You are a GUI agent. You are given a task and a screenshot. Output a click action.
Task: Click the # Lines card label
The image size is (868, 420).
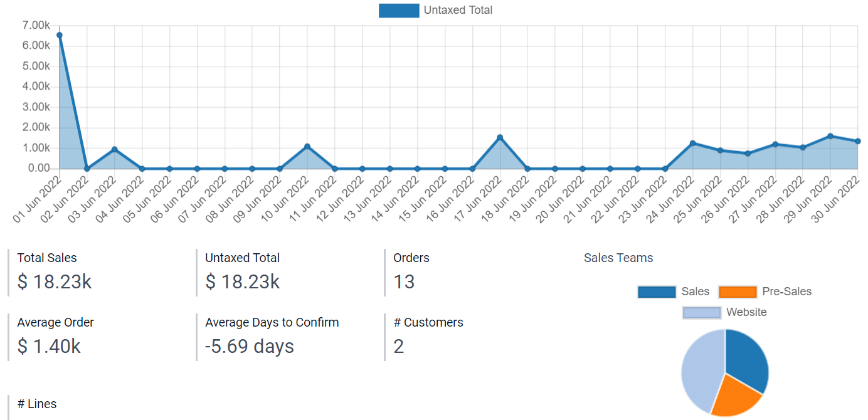click(x=38, y=404)
